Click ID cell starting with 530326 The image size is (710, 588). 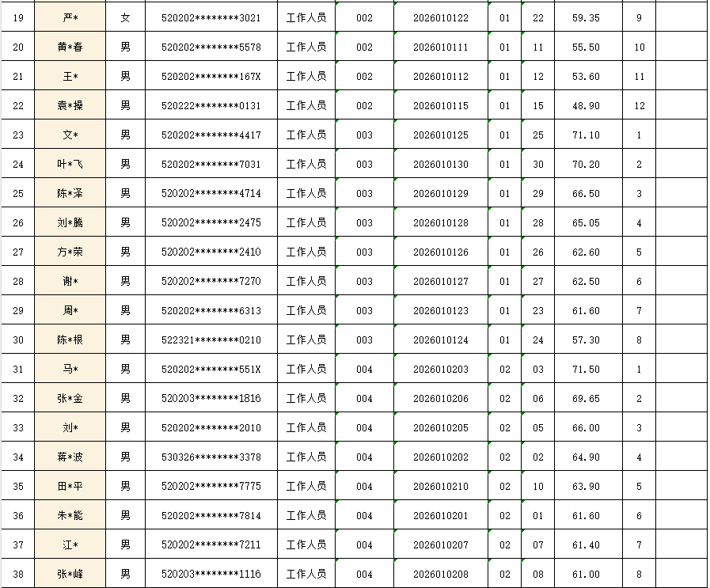[x=211, y=457]
